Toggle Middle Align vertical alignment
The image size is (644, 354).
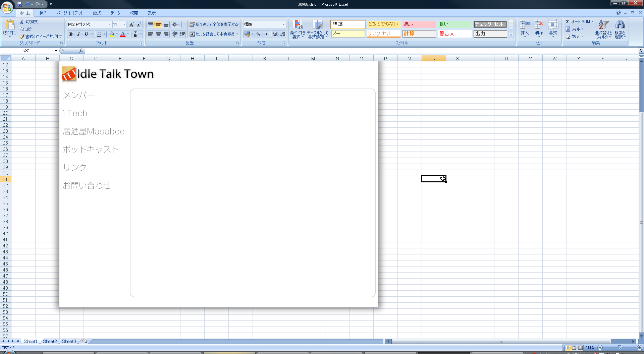(x=158, y=24)
